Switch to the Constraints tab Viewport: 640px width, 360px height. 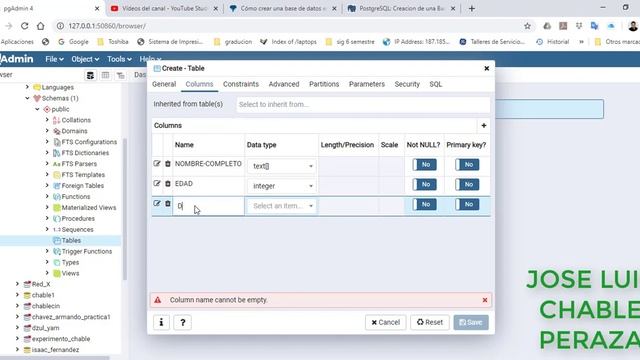[241, 84]
